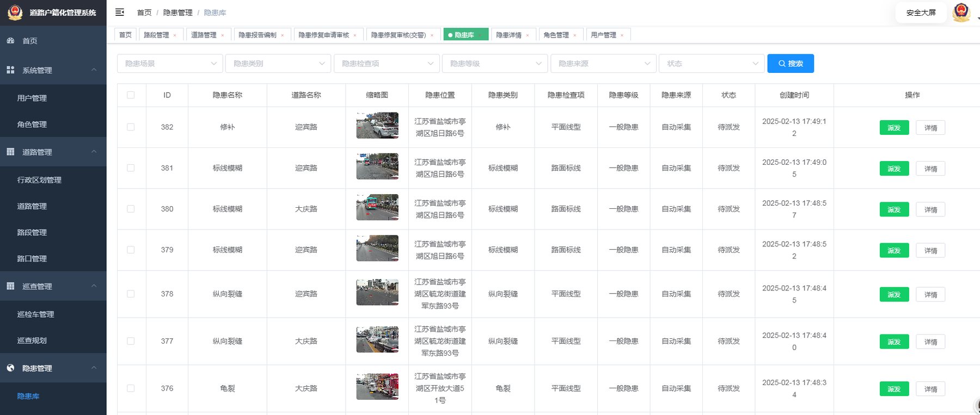This screenshot has width=980, height=415.
Task: Click the 隐患管理 breadcrumb link
Action: pyautogui.click(x=178, y=13)
